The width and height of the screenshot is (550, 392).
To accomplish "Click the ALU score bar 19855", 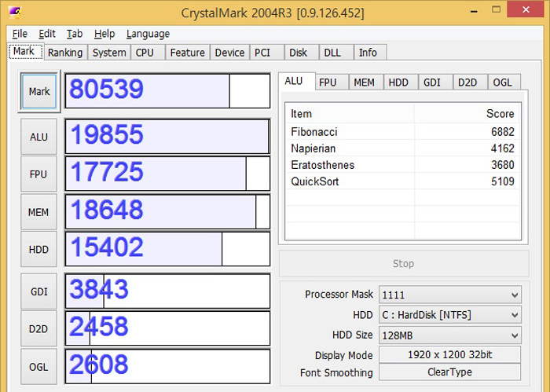I will tap(167, 137).
